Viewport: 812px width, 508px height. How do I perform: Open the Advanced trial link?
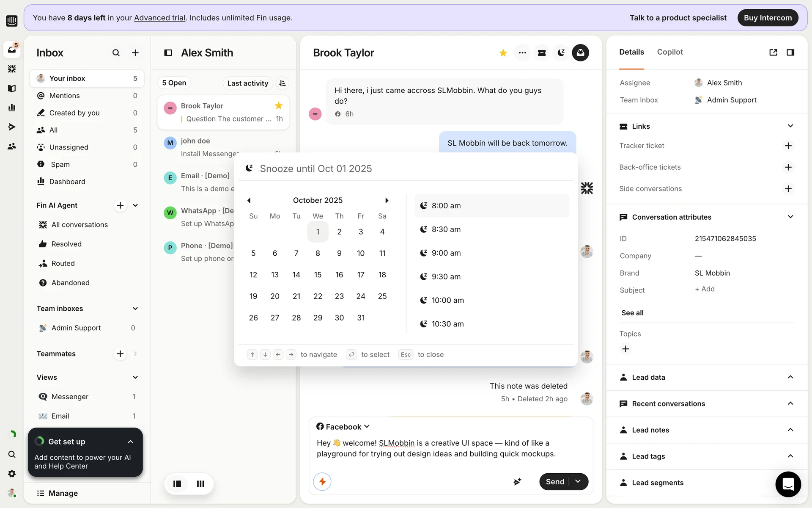tap(159, 18)
